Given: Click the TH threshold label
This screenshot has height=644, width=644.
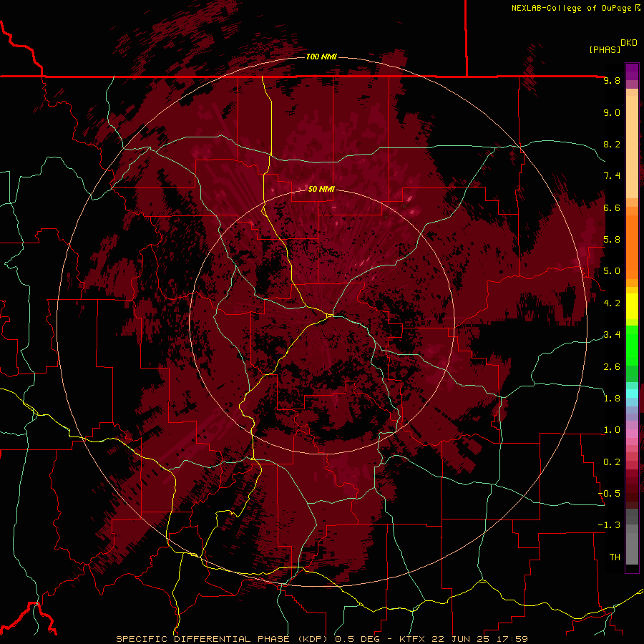Looking at the screenshot, I should click(x=615, y=557).
